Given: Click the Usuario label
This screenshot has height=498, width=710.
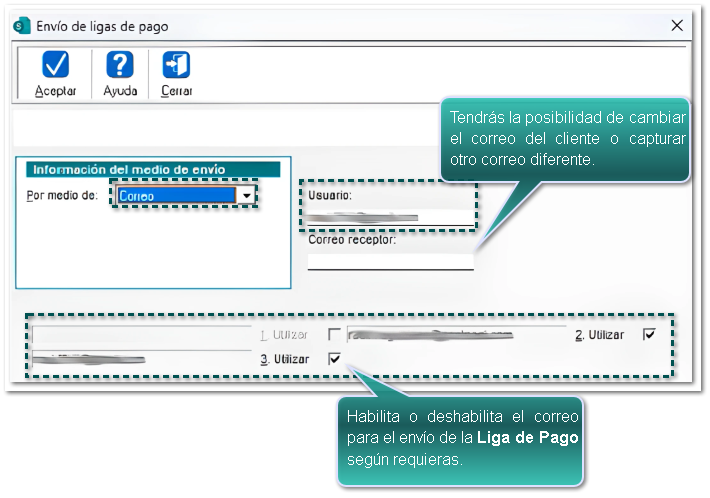Looking at the screenshot, I should click(330, 196).
